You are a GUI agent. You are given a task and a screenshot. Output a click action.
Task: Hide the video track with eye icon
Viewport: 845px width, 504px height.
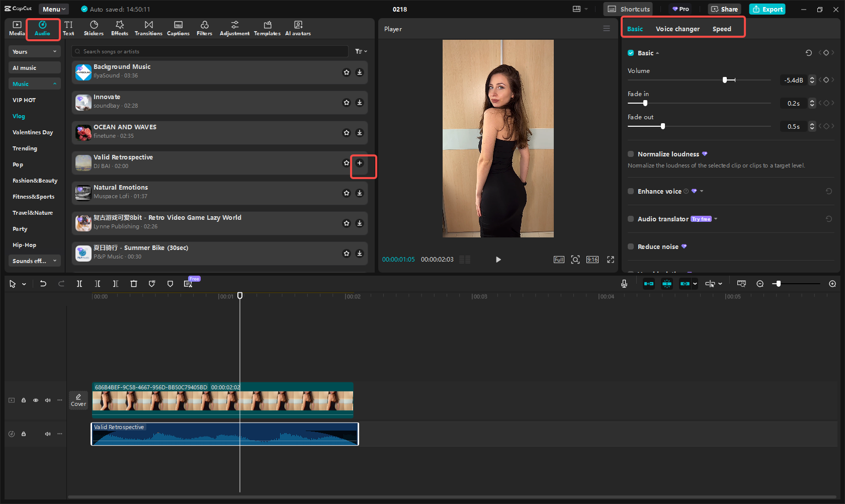(36, 400)
